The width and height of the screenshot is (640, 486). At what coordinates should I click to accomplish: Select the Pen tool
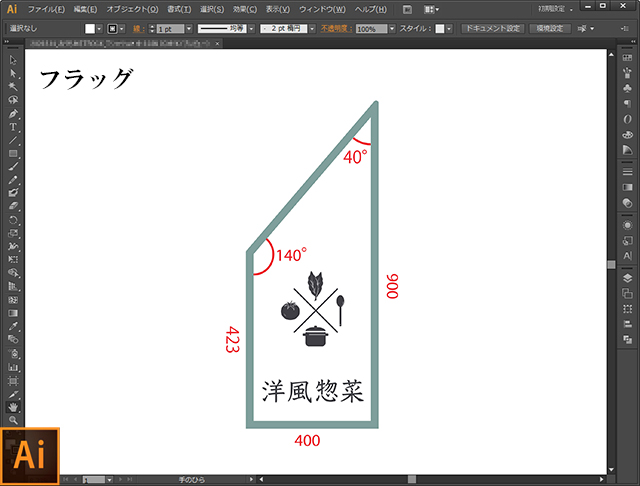[13, 113]
